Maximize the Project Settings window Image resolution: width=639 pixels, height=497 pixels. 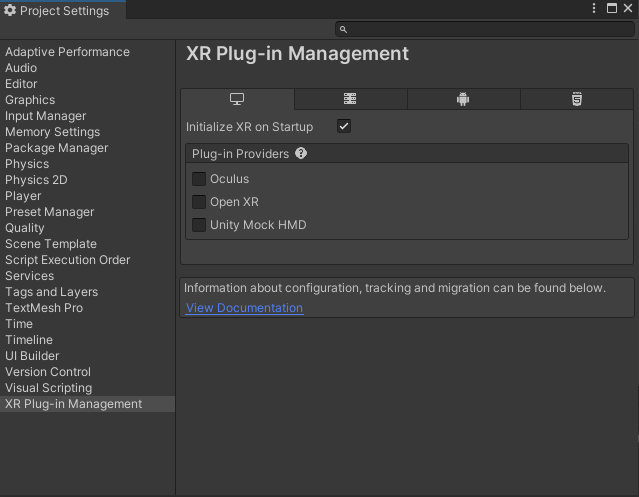click(x=612, y=8)
